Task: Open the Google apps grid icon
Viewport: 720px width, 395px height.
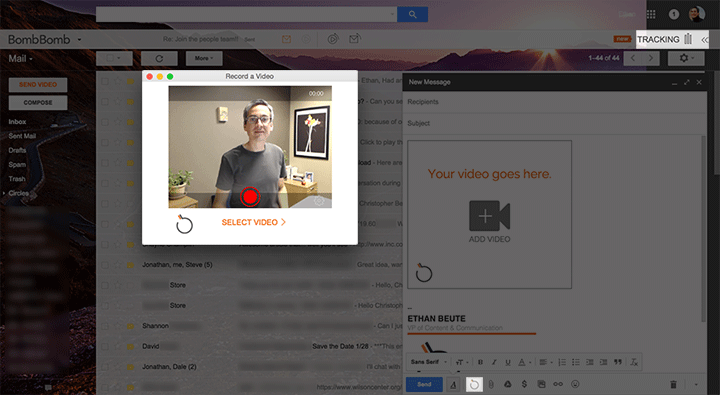Action: pos(651,14)
